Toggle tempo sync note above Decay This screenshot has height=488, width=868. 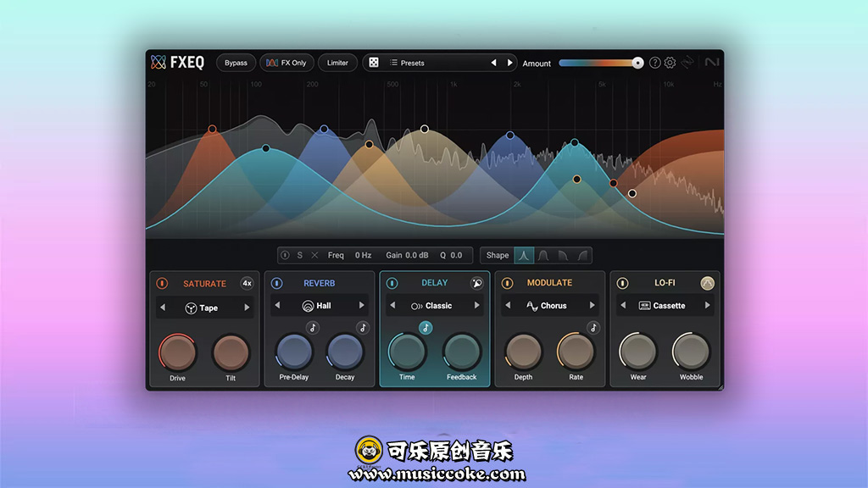point(363,328)
